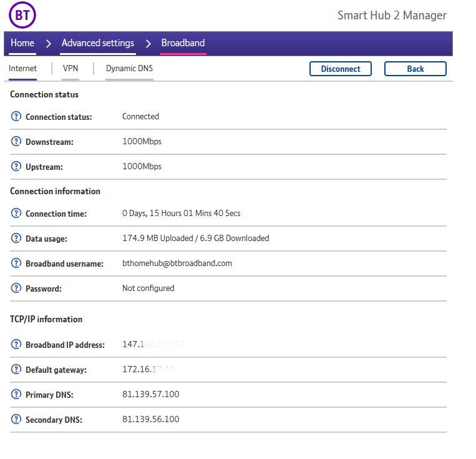Click help icon beside Connection status
Screen dimensions: 476x459
16,117
